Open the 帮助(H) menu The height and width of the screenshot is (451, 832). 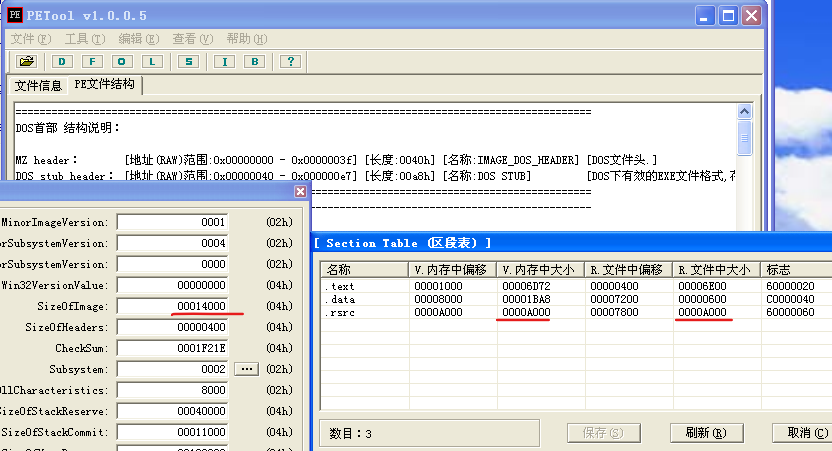click(x=247, y=39)
